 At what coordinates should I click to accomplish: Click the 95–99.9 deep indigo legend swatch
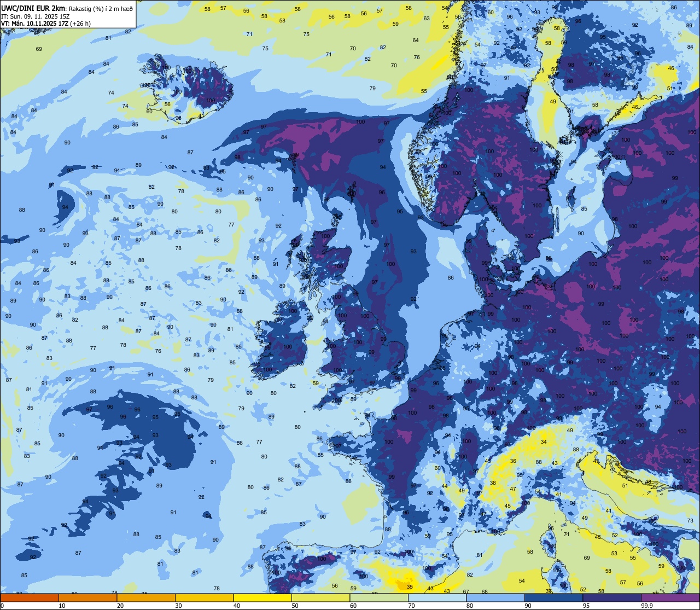tap(612, 597)
